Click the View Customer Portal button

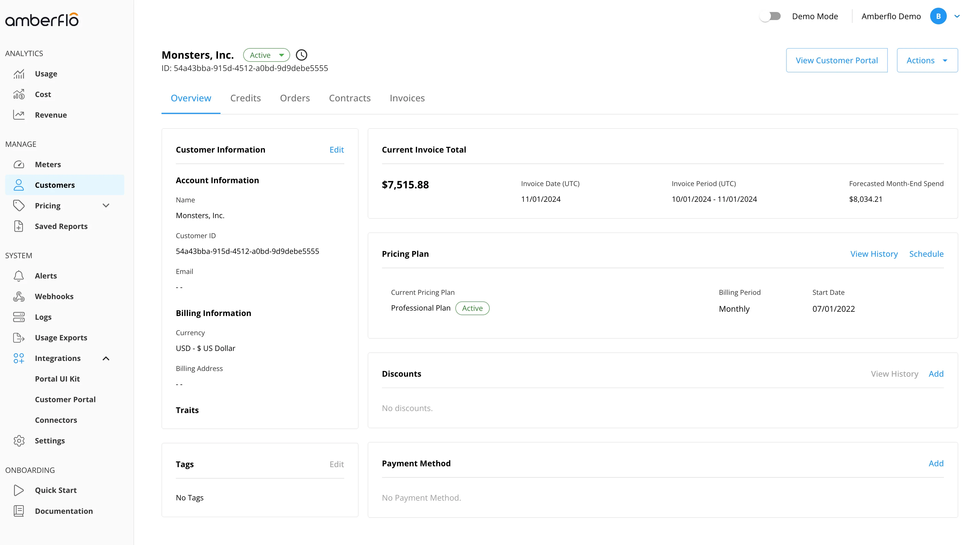pos(837,60)
